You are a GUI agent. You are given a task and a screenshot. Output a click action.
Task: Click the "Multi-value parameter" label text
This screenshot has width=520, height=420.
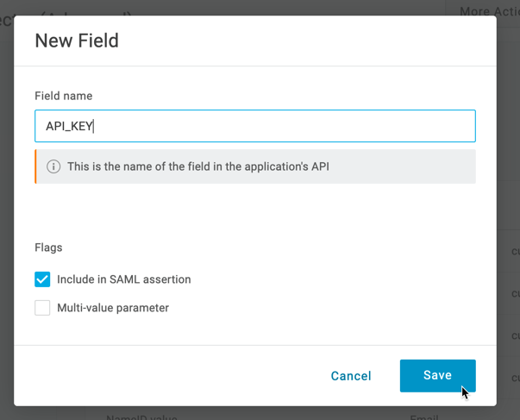[x=112, y=308]
